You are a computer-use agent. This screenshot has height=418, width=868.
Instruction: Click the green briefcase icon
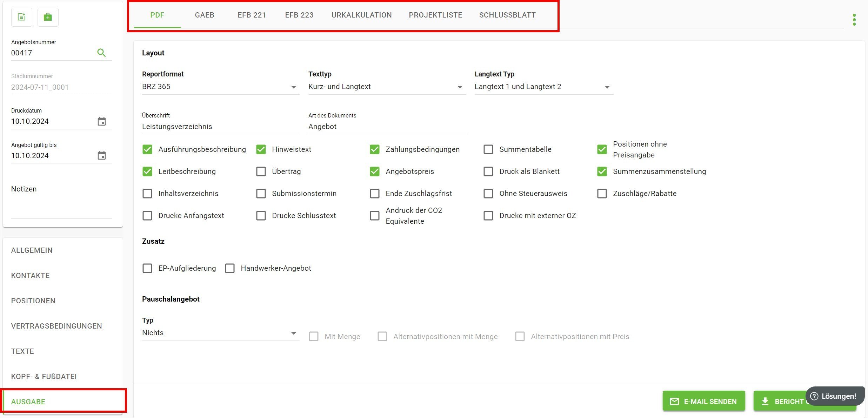click(48, 17)
